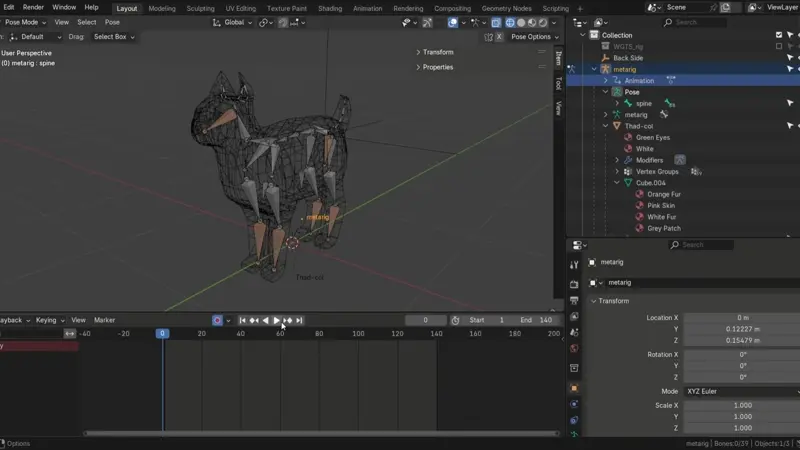Toggle the WGTS_rig collection checkbox
This screenshot has width=800, height=450.
pyautogui.click(x=779, y=46)
